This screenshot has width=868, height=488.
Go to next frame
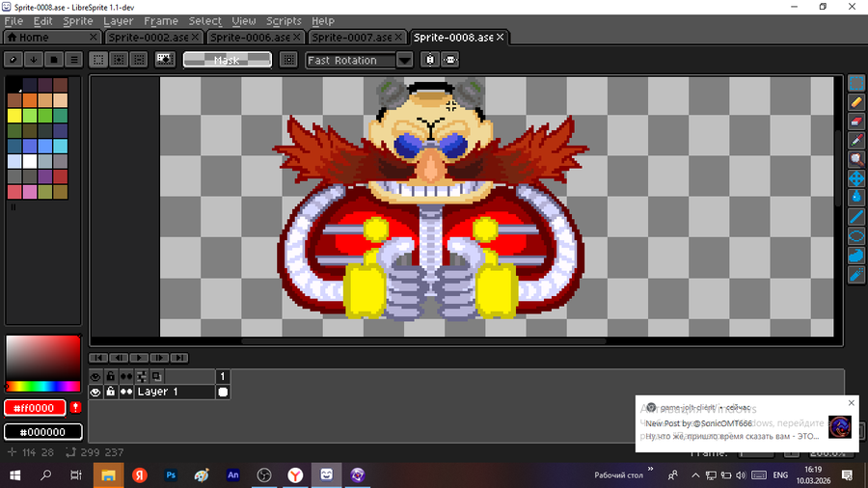159,358
